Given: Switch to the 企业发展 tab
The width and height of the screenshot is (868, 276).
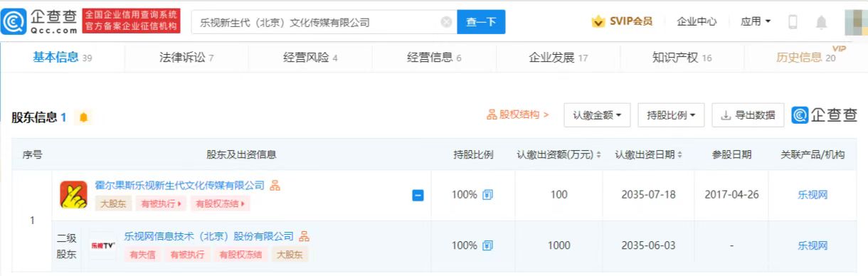Looking at the screenshot, I should click(559, 58).
